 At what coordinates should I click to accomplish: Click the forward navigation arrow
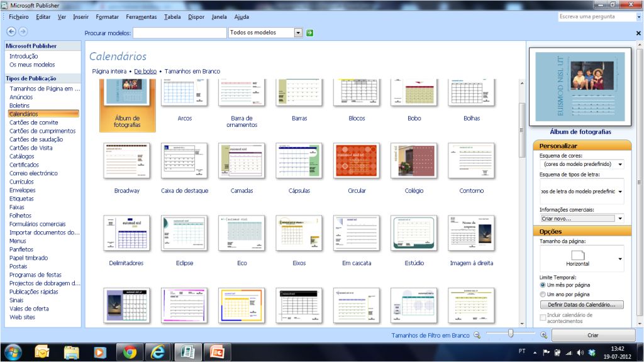point(23,31)
